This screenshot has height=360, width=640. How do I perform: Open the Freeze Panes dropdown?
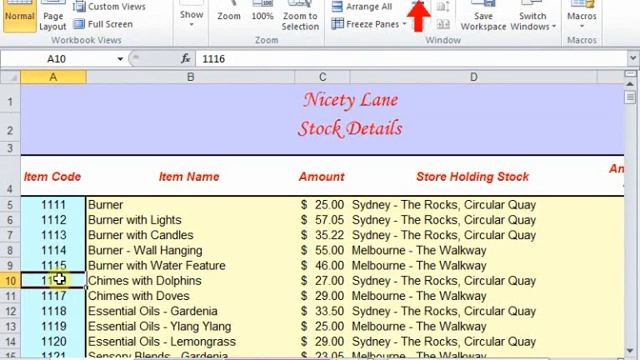369,24
